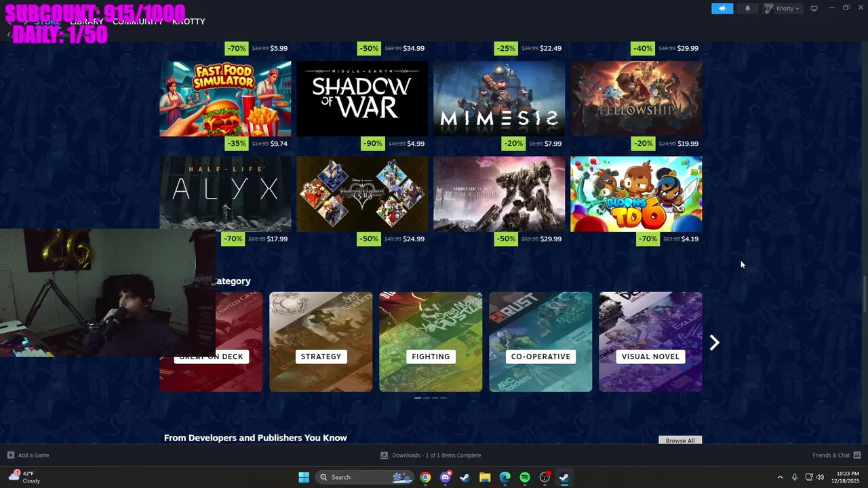Open Fast Food Simulator game capsule
This screenshot has width=868, height=488.
click(x=225, y=99)
